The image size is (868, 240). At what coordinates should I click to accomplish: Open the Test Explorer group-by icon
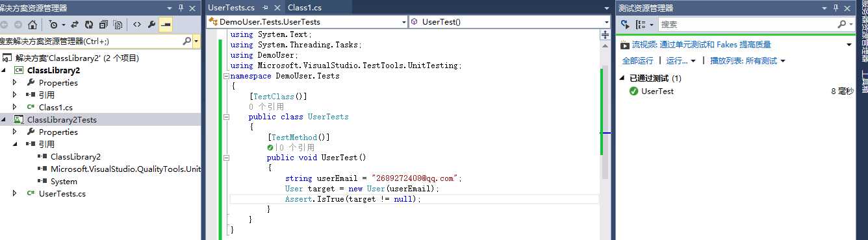point(641,25)
